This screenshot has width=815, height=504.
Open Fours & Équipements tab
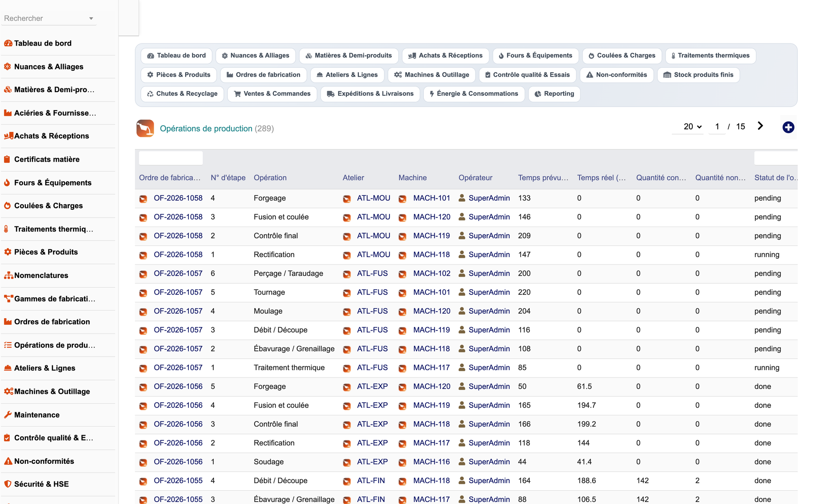(535, 56)
